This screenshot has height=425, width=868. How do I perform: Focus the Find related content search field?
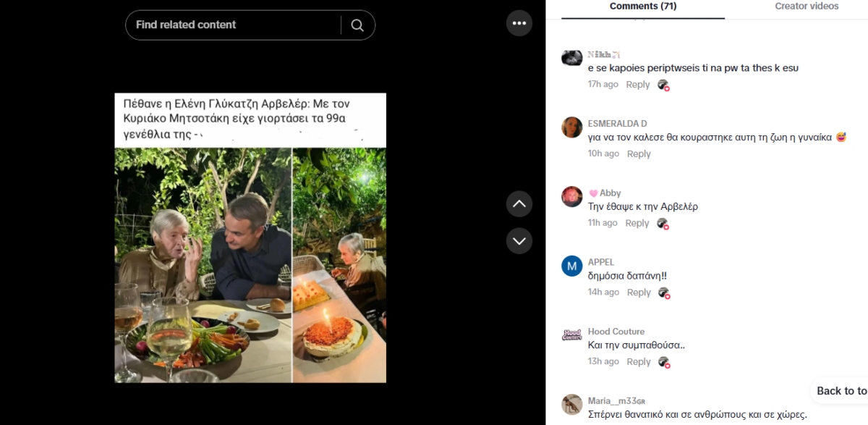pos(233,25)
